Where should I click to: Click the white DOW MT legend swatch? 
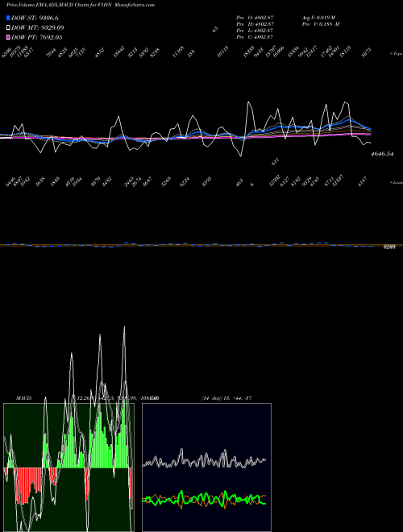(x=8, y=27)
